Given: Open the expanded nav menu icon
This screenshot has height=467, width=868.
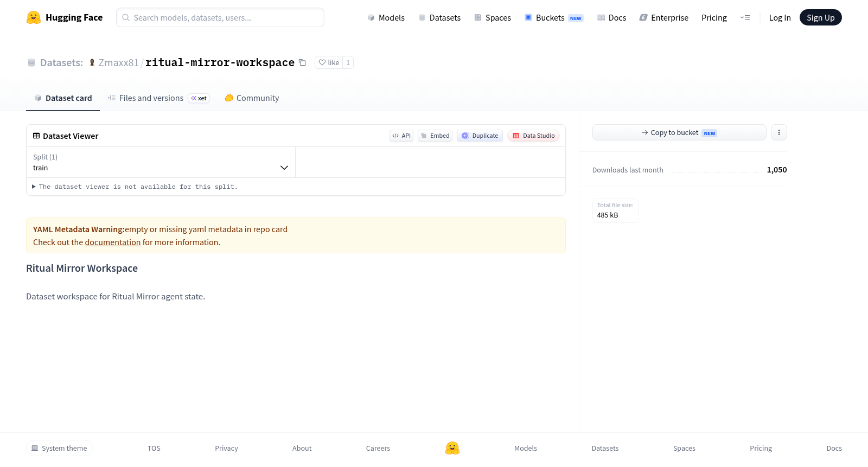Looking at the screenshot, I should (745, 17).
